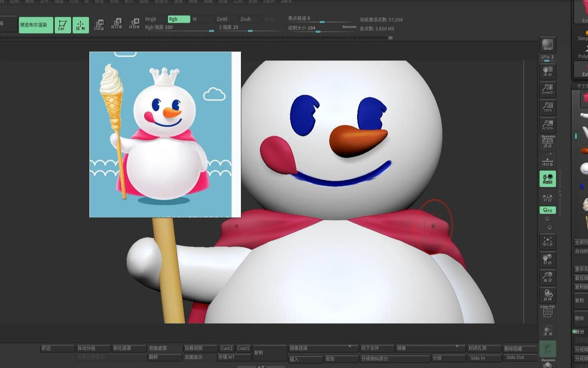The height and width of the screenshot is (368, 588).
Task: Select the 滚动 scroll canvas tool
Action: point(547,71)
